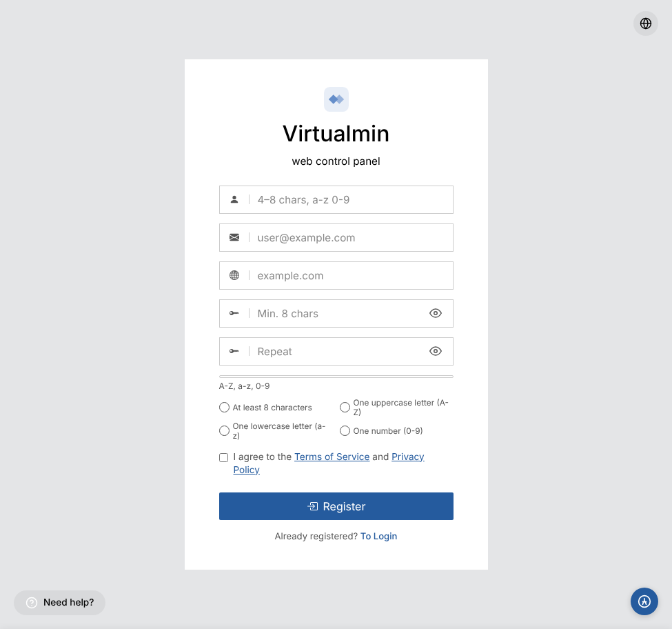Focus the Min. 8 chars password field

(x=336, y=313)
